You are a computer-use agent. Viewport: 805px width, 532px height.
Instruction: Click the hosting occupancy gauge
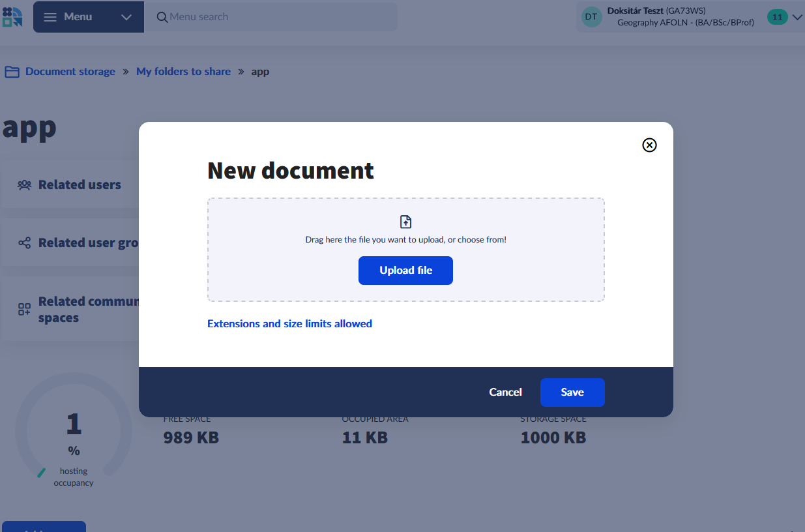pos(74,430)
